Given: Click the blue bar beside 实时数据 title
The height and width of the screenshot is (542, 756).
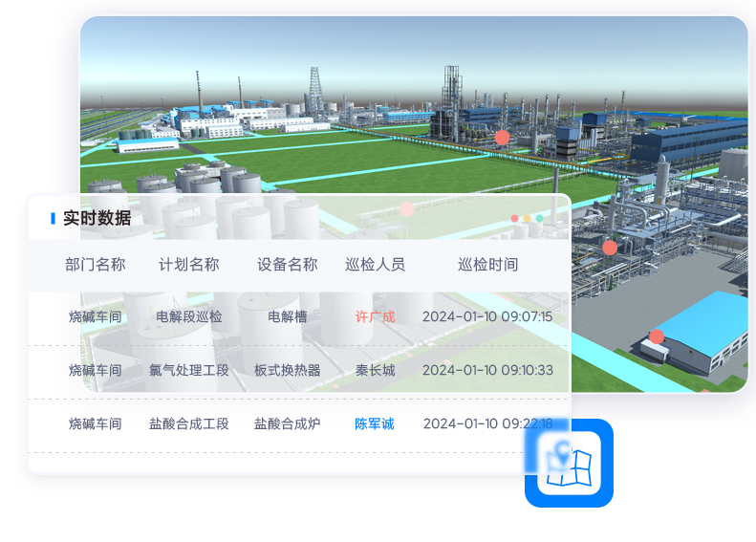Looking at the screenshot, I should point(53,219).
